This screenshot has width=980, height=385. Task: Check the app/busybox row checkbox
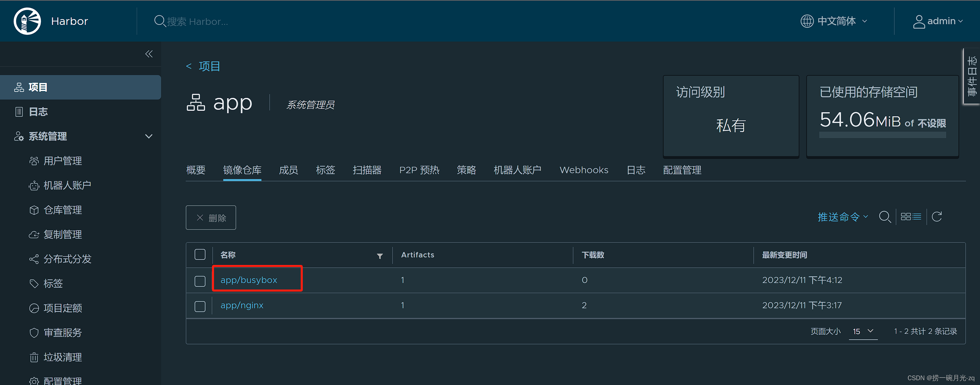tap(200, 281)
